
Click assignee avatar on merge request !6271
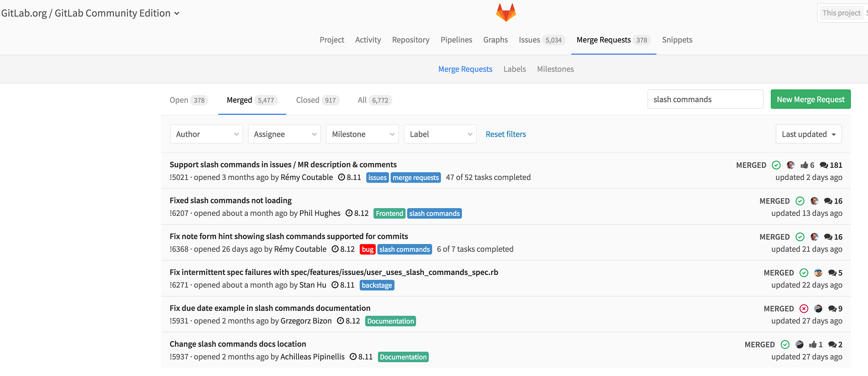tap(819, 273)
